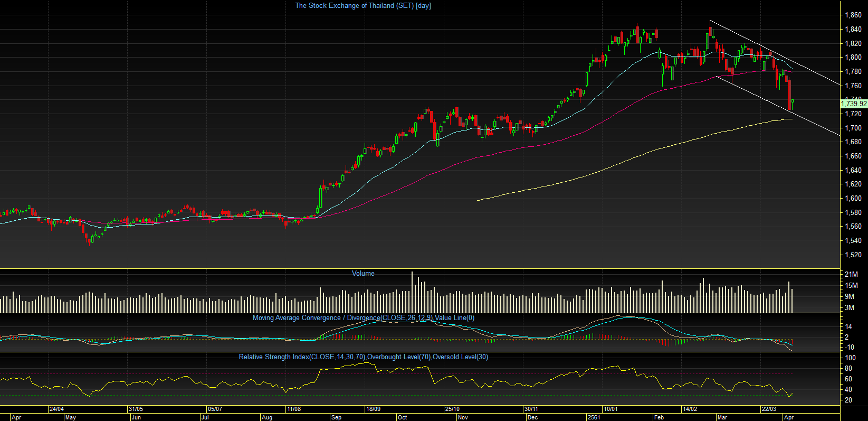Image resolution: width=868 pixels, height=421 pixels.
Task: Select the Dec month marker on the time axis
Action: point(532,417)
